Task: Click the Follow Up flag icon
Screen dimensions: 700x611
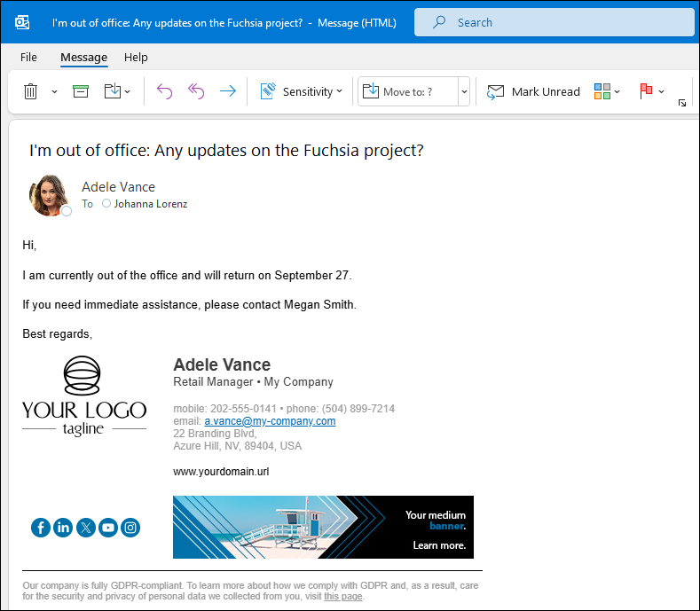Action: point(646,91)
